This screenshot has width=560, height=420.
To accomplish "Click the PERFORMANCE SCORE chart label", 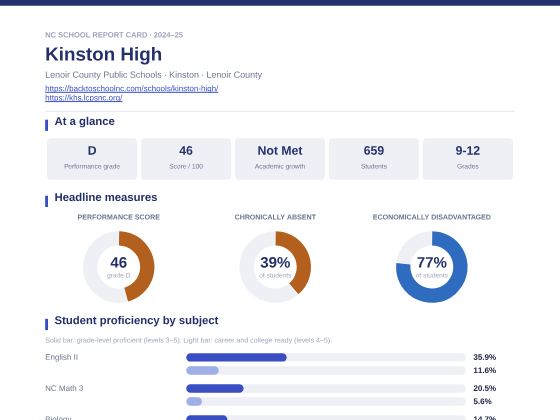I will pos(119,217).
